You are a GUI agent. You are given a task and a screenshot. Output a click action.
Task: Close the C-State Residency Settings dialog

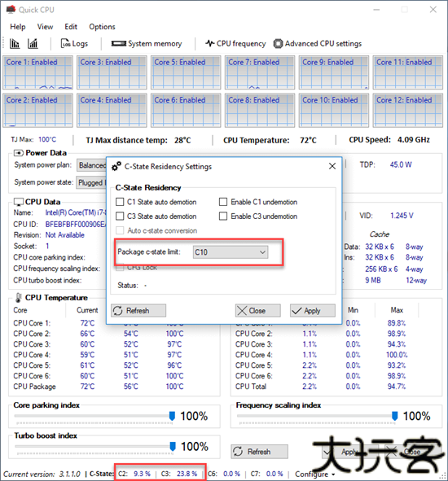pos(332,166)
